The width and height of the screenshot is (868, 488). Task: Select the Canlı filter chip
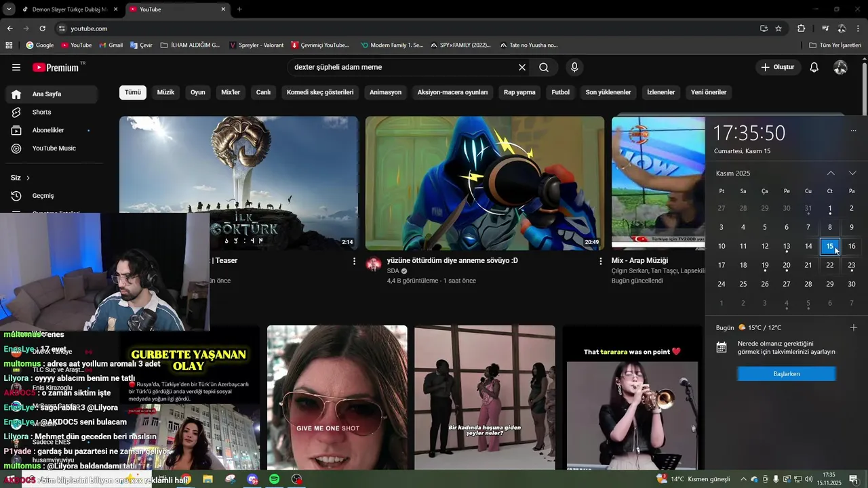pyautogui.click(x=263, y=92)
